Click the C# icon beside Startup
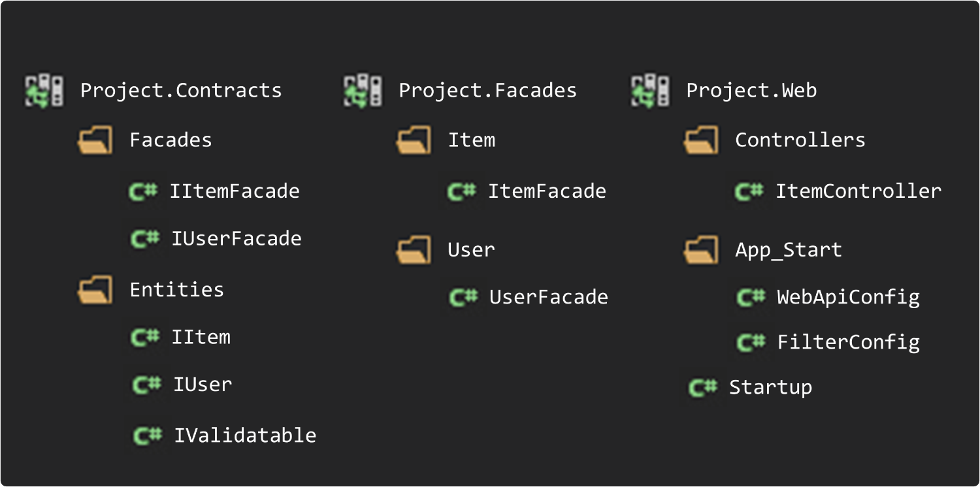The image size is (980, 487). (x=703, y=388)
